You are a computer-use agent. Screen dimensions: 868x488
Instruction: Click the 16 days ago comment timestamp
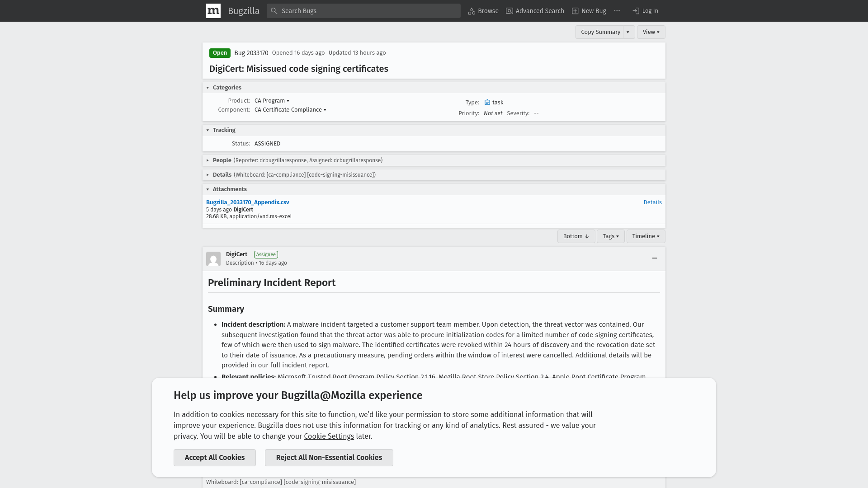(273, 263)
